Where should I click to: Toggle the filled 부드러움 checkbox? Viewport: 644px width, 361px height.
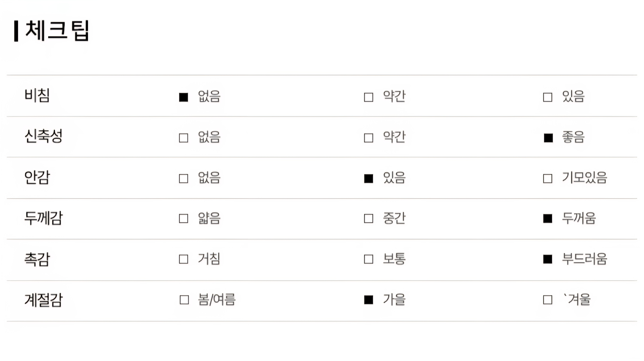(x=548, y=259)
